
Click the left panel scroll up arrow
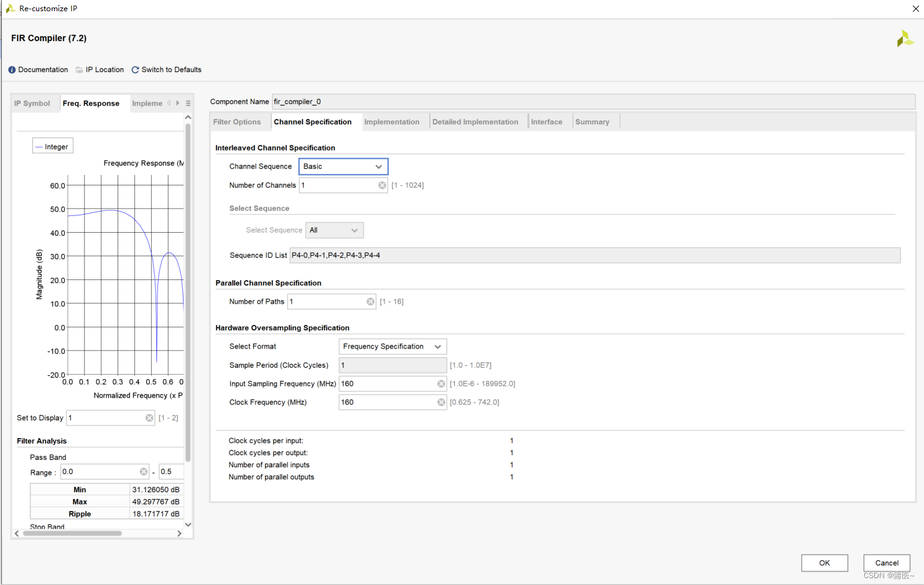click(188, 118)
